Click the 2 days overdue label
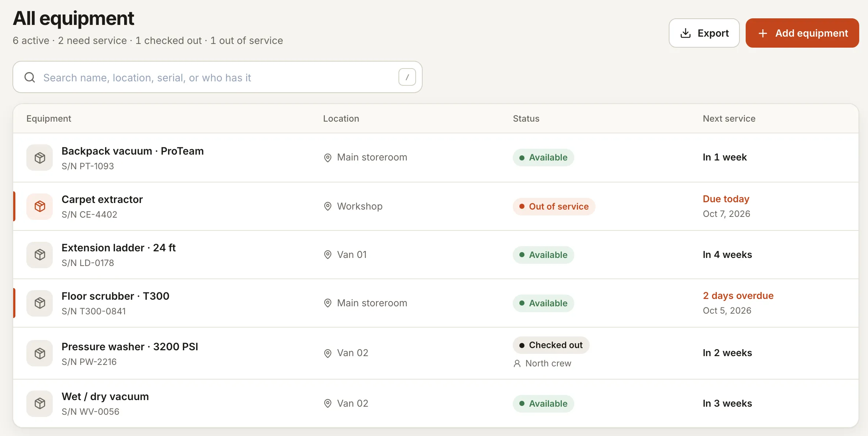 tap(738, 296)
